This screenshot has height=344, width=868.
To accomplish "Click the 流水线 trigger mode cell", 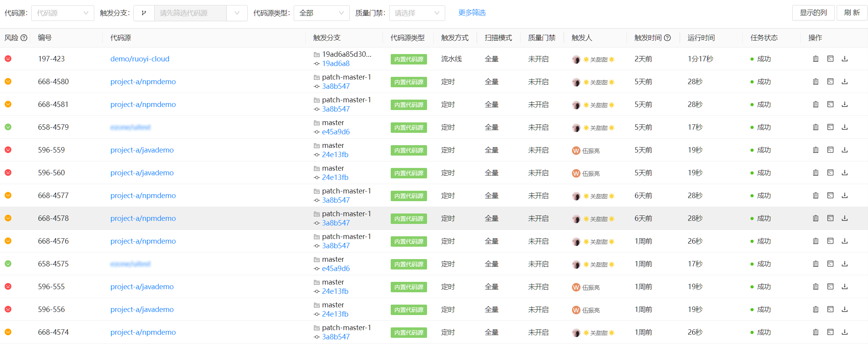I will point(451,59).
